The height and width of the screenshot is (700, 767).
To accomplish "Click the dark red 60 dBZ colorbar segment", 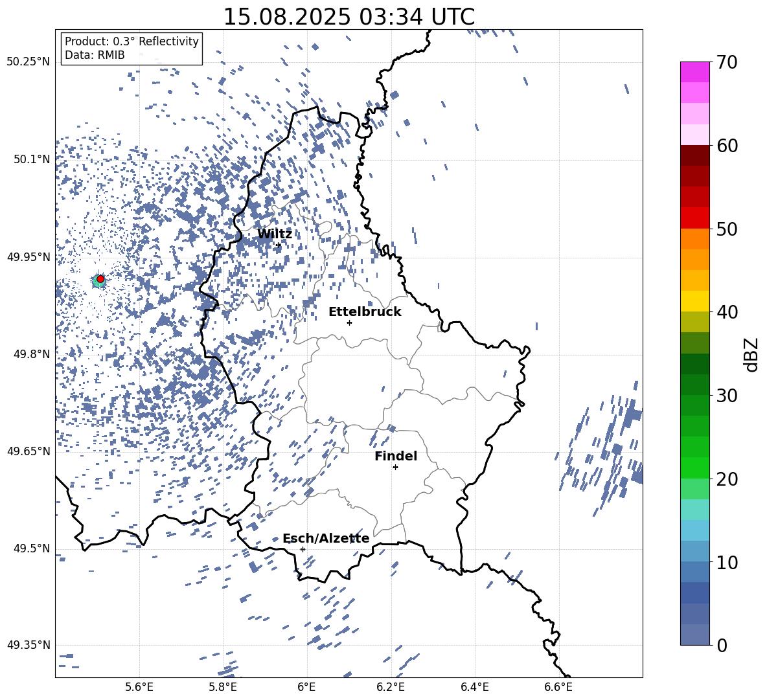I will [x=694, y=155].
